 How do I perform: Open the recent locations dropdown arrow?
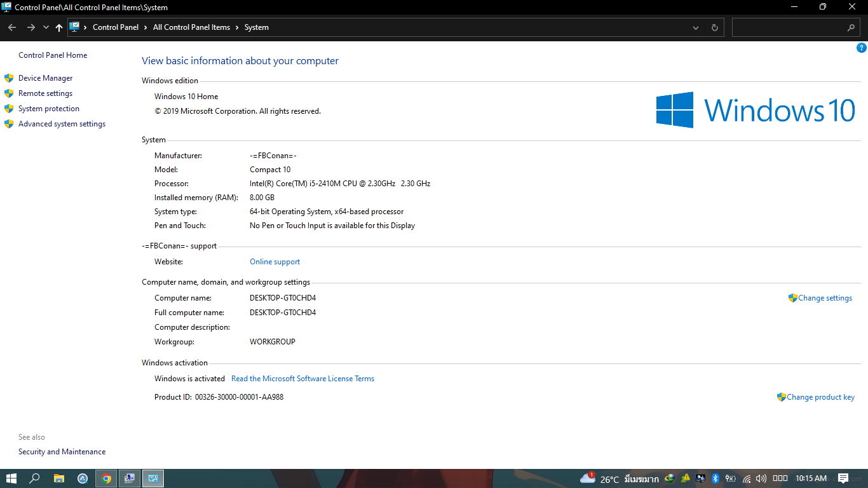point(46,27)
